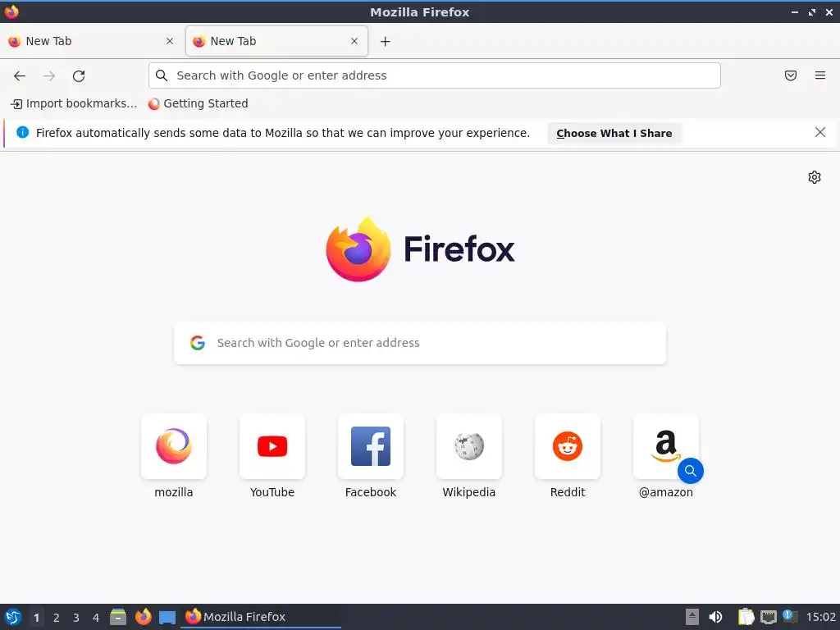Click Choose What I Share button
This screenshot has height=630, width=840.
tap(614, 134)
